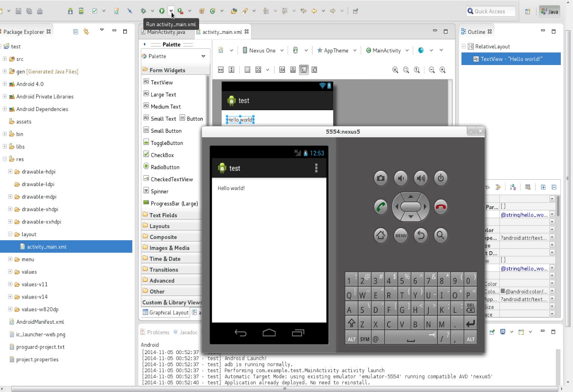Open the Nexus One device dropdown

coord(263,50)
